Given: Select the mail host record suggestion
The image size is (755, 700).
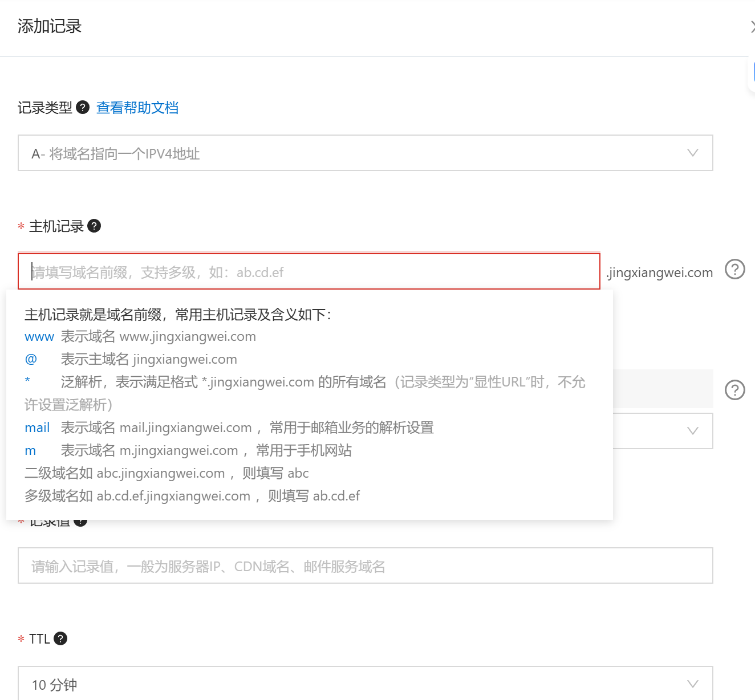Looking at the screenshot, I should tap(37, 428).
